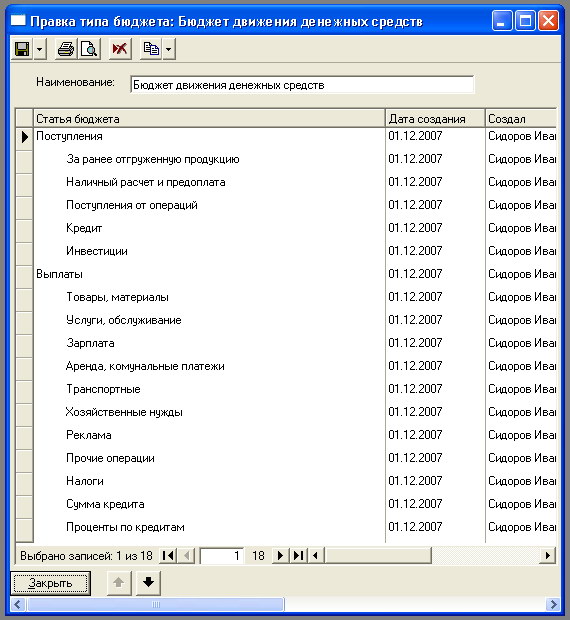Click the window scrollbar left arrow
Image resolution: width=570 pixels, height=620 pixels.
pyautogui.click(x=17, y=605)
